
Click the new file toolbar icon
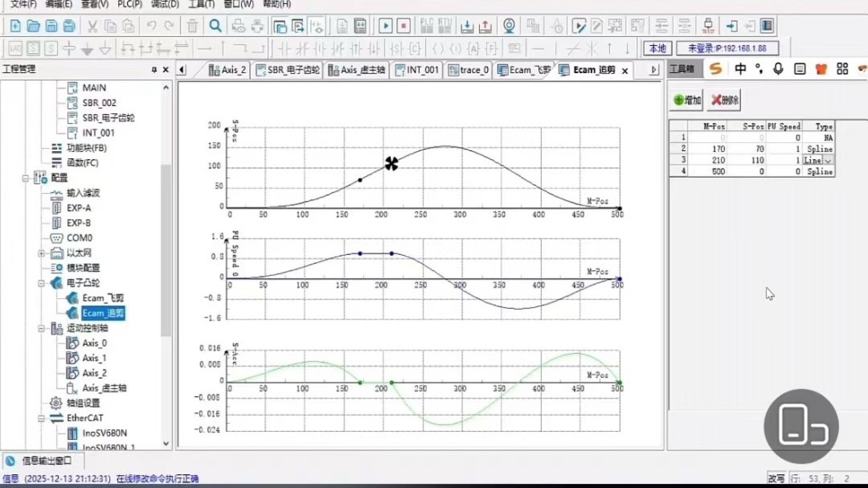15,26
